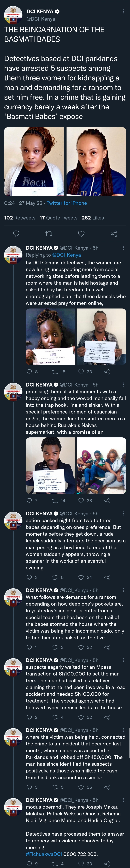Like the reply with 33 likes about luring men
The image size is (130, 868).
81,372
